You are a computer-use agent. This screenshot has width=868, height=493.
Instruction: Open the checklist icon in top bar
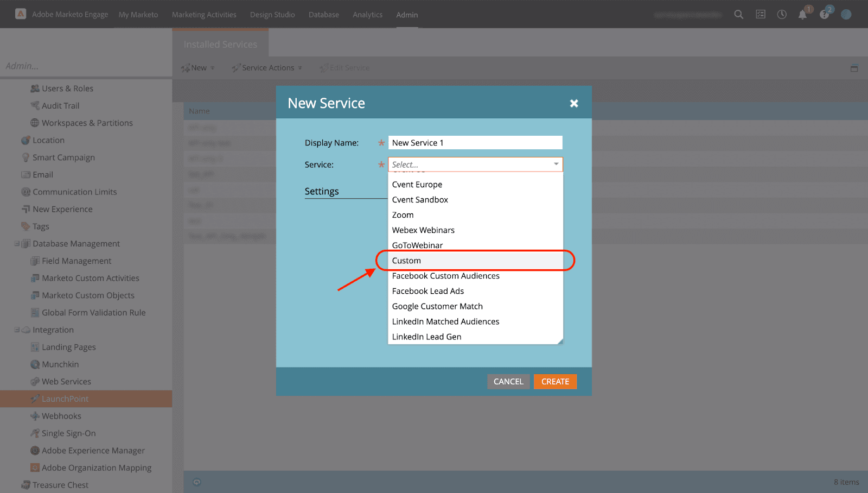(761, 15)
